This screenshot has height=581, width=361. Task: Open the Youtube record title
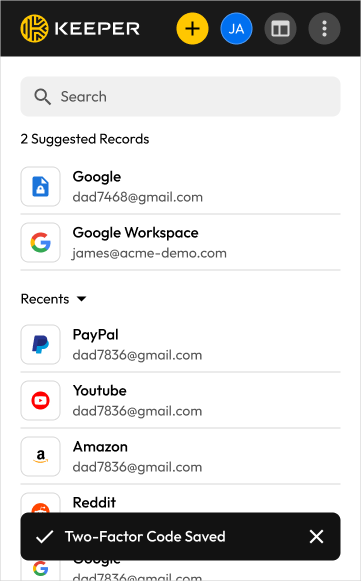click(100, 391)
